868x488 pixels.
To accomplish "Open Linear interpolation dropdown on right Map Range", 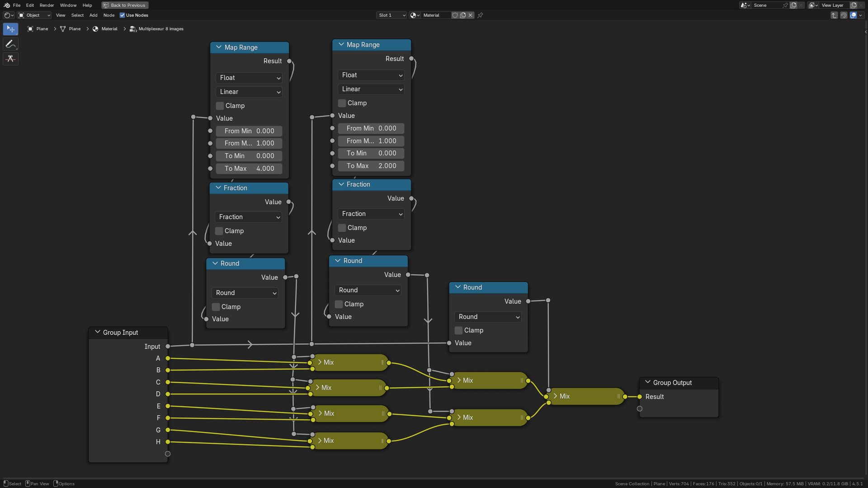I will point(371,89).
